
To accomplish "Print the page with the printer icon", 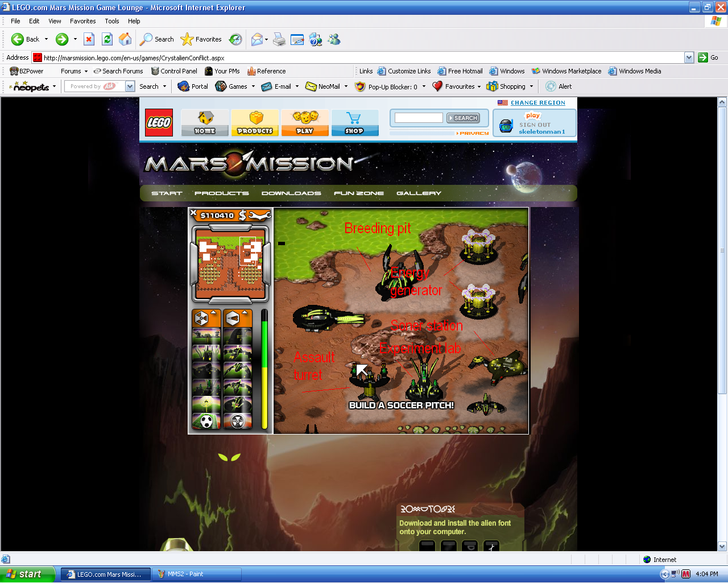I will (x=279, y=39).
